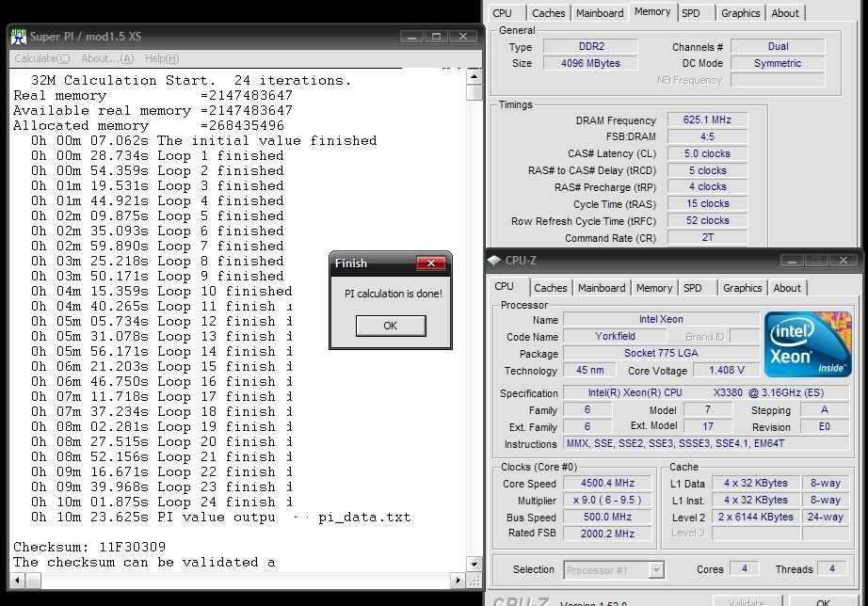This screenshot has width=868, height=606.
Task: Select Mainboard tab in back CPU-Z memory window
Action: click(600, 13)
